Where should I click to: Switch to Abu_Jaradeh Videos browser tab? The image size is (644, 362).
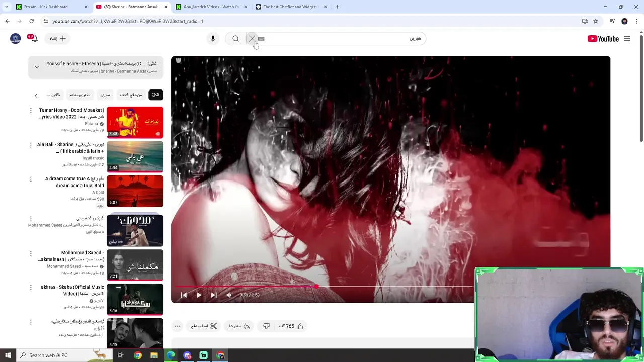click(x=211, y=7)
